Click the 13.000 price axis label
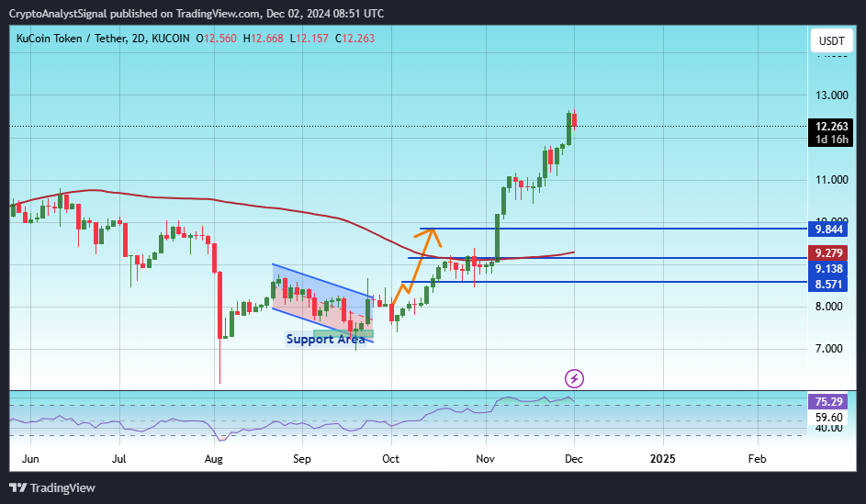The height and width of the screenshot is (504, 866). (832, 95)
